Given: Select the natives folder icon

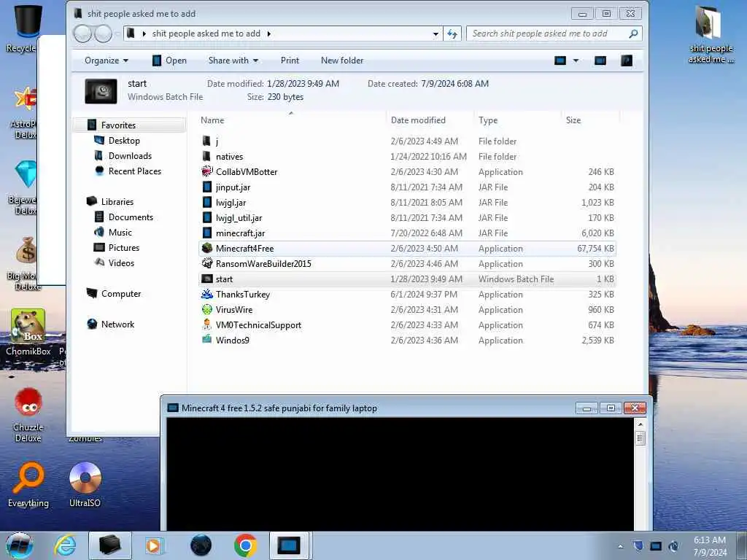Looking at the screenshot, I should tap(206, 156).
